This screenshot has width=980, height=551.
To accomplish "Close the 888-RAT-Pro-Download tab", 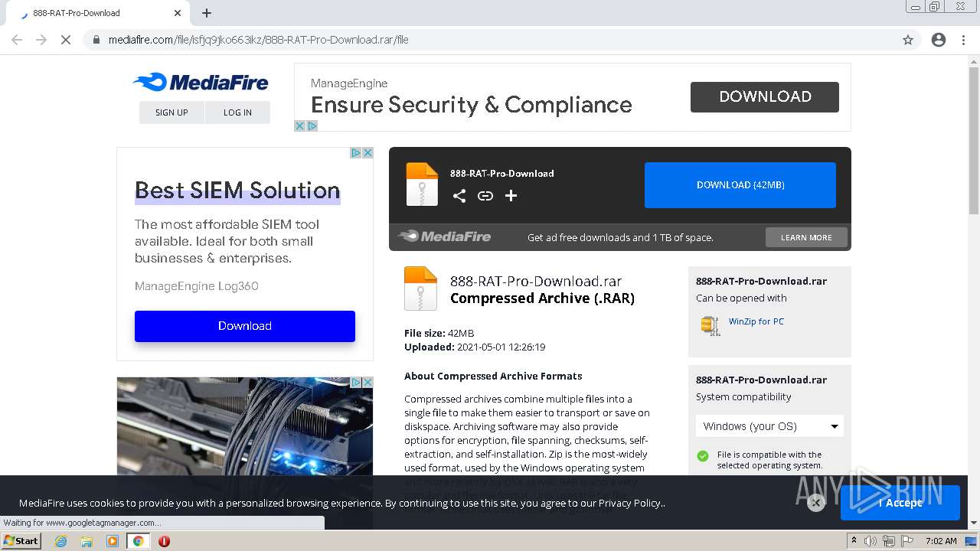I will click(x=178, y=13).
